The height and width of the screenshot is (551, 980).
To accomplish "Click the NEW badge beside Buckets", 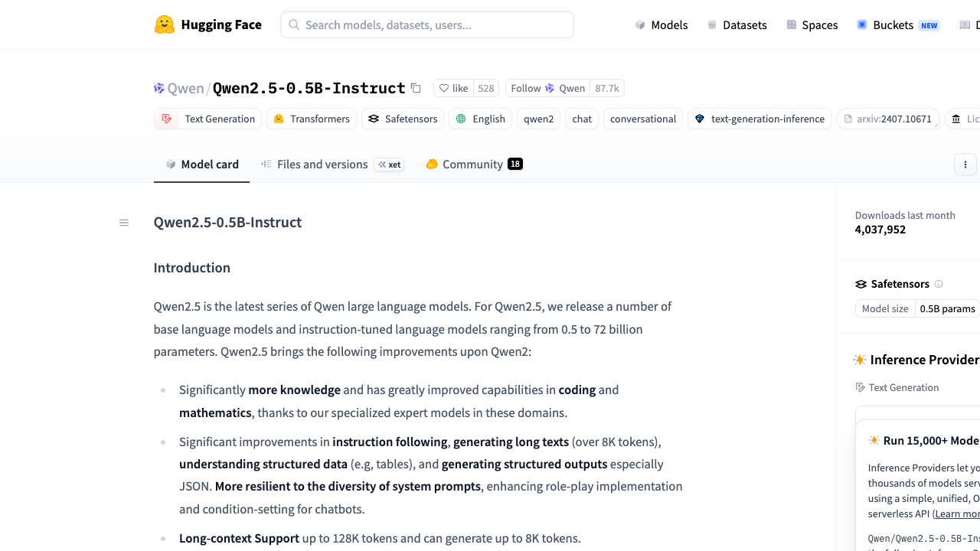I will (x=929, y=25).
